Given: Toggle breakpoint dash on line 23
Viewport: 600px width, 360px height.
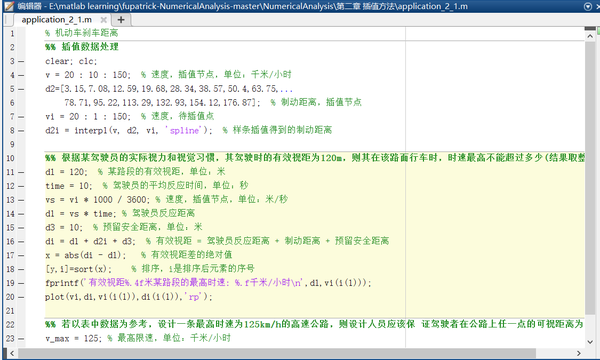Looking at the screenshot, I should coord(21,338).
